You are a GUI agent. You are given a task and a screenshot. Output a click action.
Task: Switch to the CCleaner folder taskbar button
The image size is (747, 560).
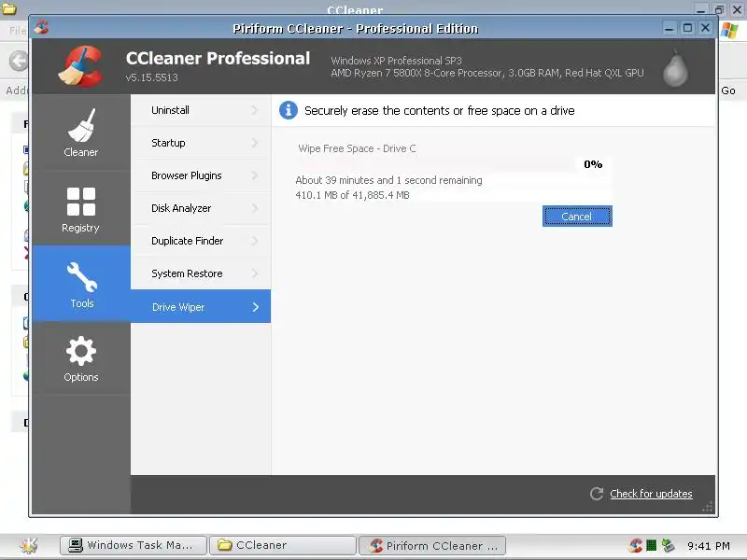click(283, 545)
